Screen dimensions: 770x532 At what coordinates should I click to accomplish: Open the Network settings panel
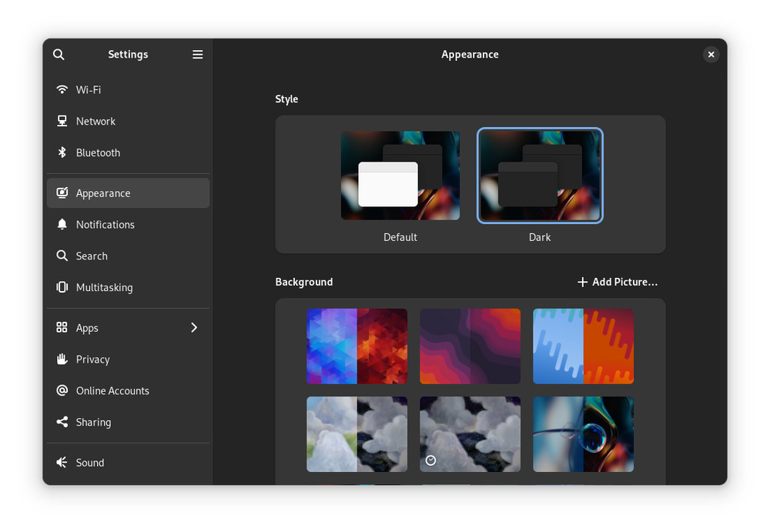pos(95,122)
